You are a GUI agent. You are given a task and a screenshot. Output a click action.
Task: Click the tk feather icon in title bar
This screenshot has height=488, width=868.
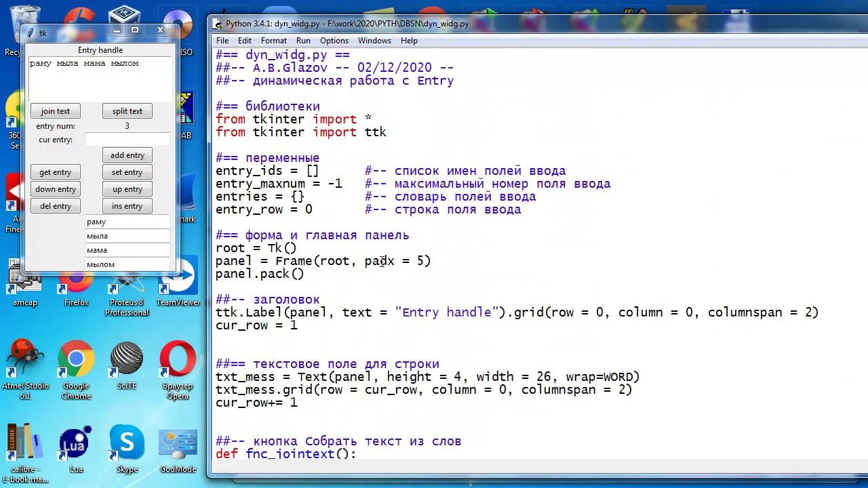coord(31,32)
